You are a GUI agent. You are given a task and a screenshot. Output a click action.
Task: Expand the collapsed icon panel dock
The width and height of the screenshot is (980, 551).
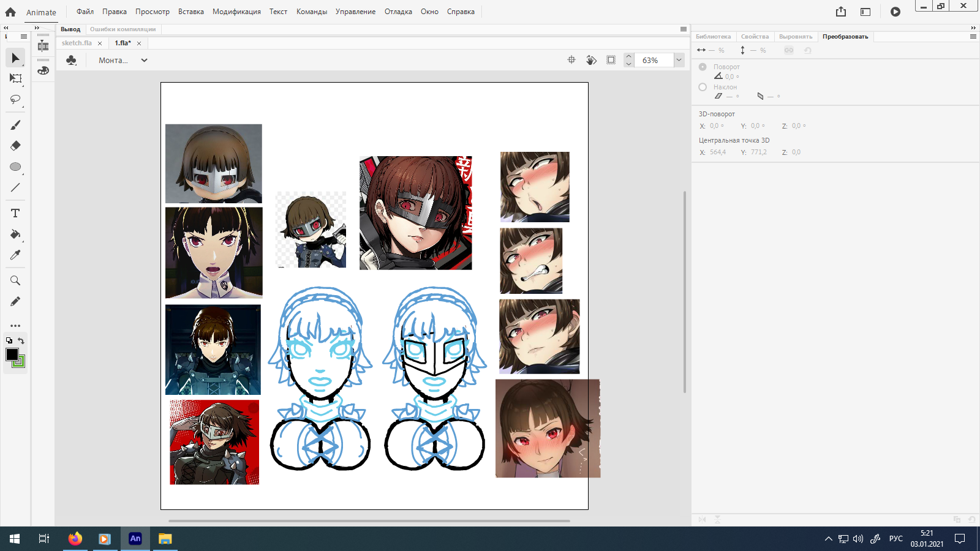(x=37, y=28)
